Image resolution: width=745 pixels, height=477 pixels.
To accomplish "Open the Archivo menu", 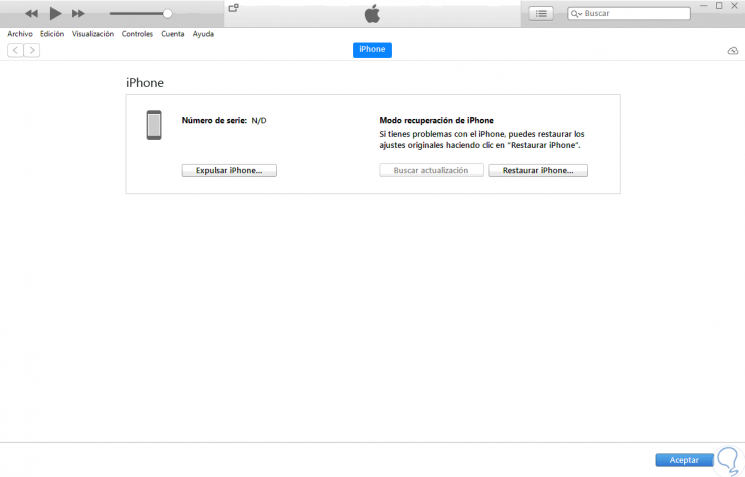I will click(20, 34).
